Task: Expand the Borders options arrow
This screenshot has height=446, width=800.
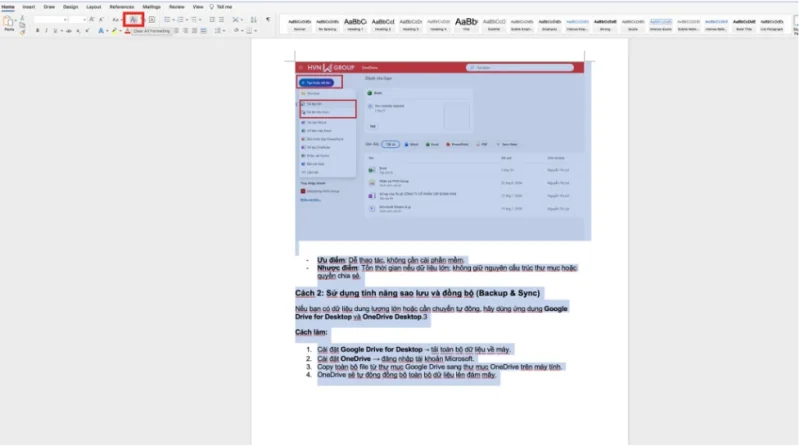Action: 255,31
